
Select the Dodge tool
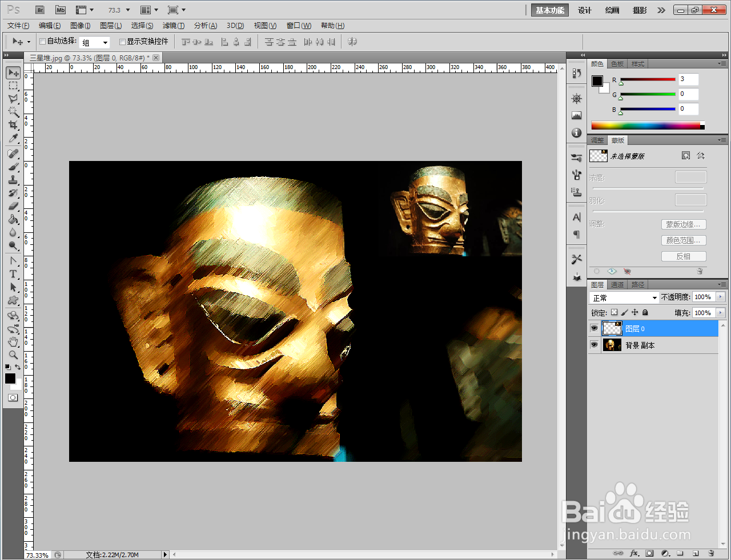coord(13,245)
